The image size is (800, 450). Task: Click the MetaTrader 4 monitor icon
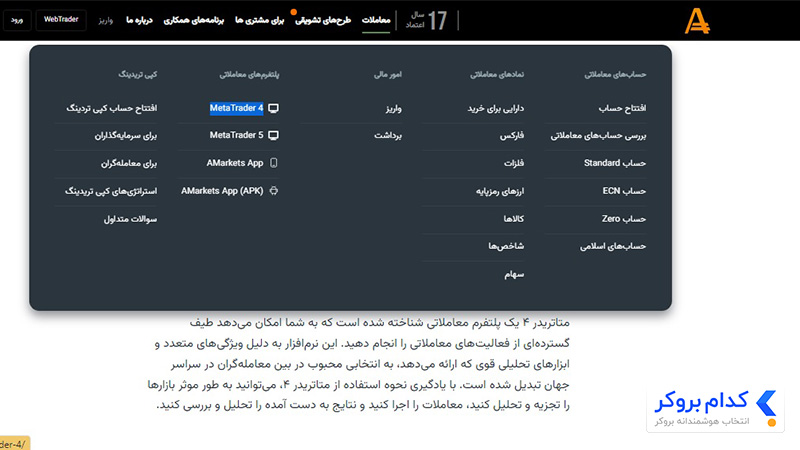click(x=273, y=108)
